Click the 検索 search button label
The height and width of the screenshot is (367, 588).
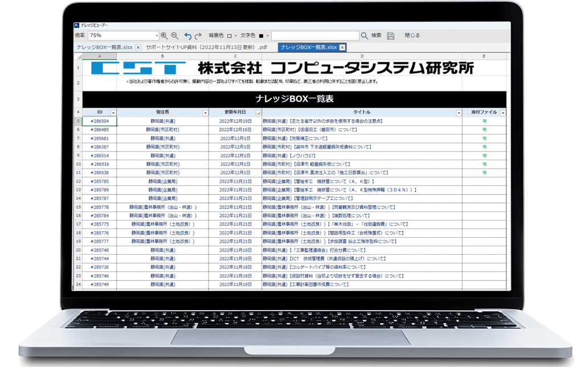(376, 35)
